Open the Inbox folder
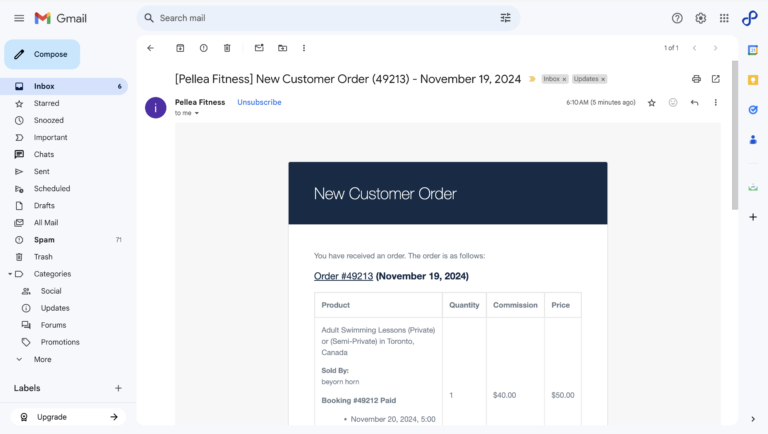 pyautogui.click(x=64, y=86)
